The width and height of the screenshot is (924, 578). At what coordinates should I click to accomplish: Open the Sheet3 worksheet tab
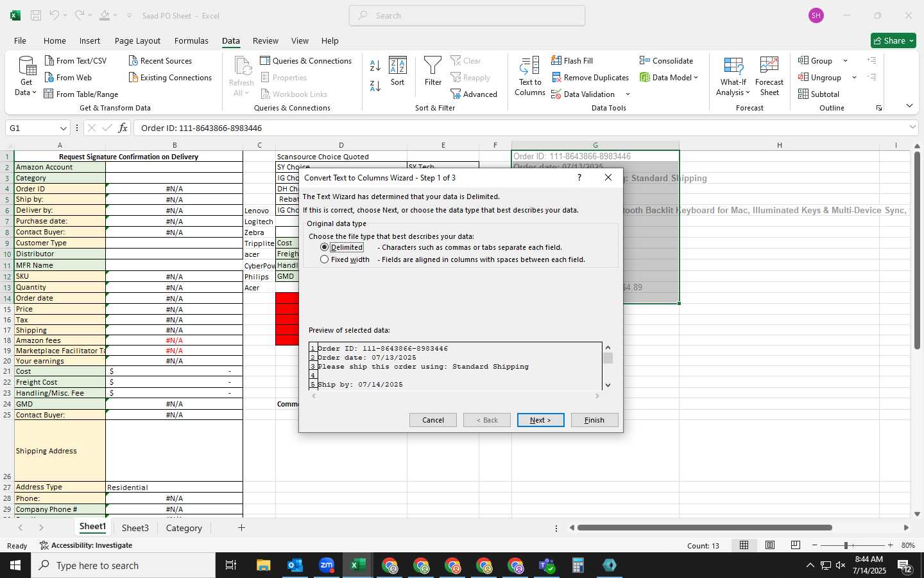(x=135, y=528)
